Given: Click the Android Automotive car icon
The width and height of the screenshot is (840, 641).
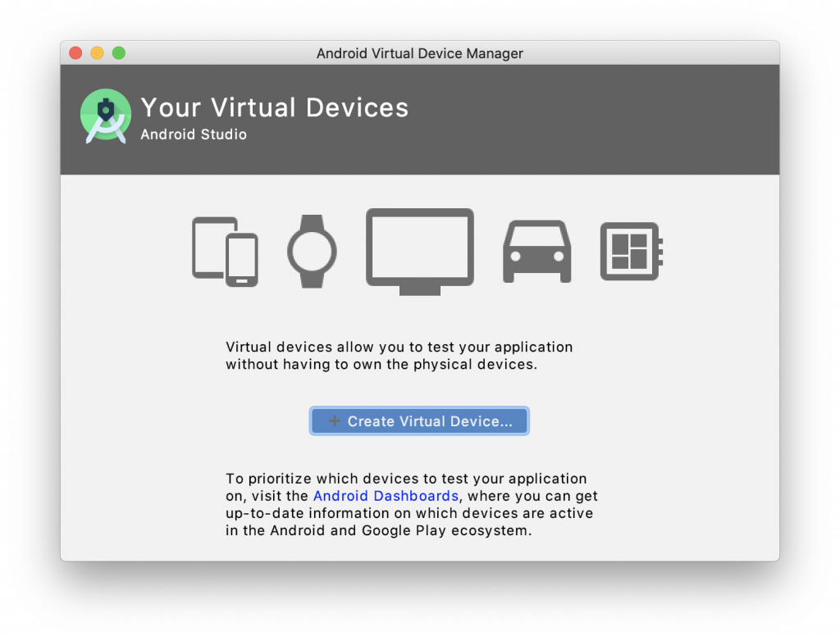Looking at the screenshot, I should point(536,251).
